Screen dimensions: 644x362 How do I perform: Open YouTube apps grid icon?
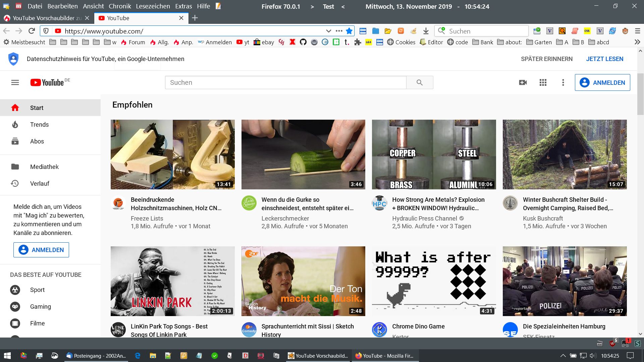pyautogui.click(x=543, y=82)
